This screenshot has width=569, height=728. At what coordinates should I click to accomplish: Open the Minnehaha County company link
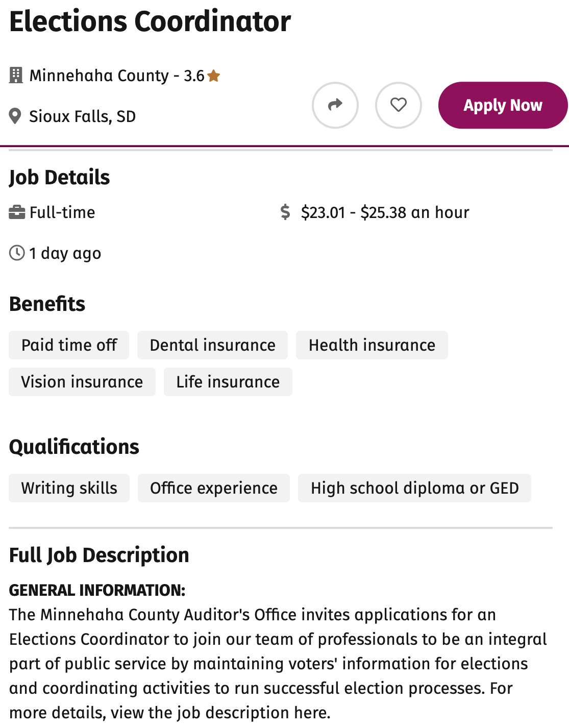(99, 76)
